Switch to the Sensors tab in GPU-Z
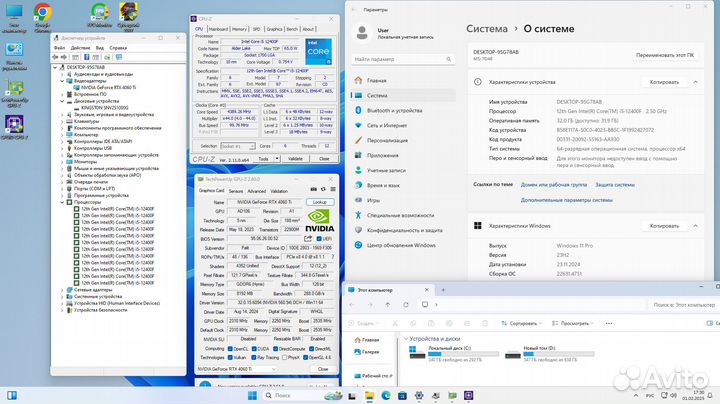Screen dimensions: 720x404 pyautogui.click(x=236, y=191)
